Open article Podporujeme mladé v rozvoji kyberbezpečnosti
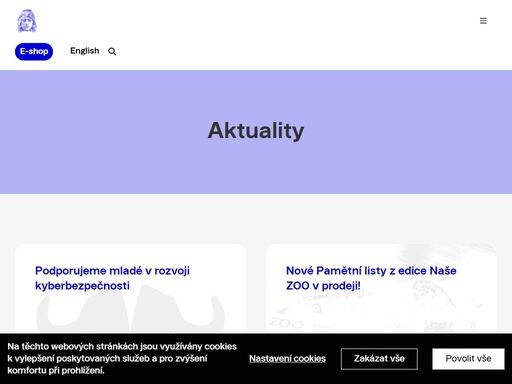 point(112,278)
